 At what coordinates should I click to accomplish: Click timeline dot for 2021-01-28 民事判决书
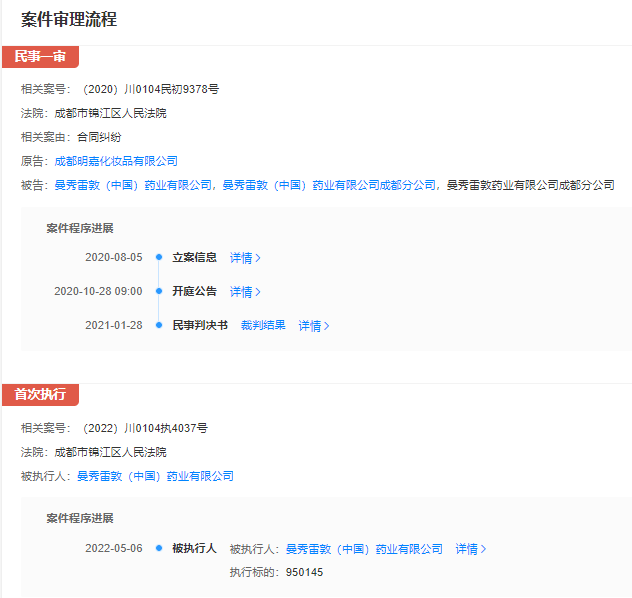point(159,325)
